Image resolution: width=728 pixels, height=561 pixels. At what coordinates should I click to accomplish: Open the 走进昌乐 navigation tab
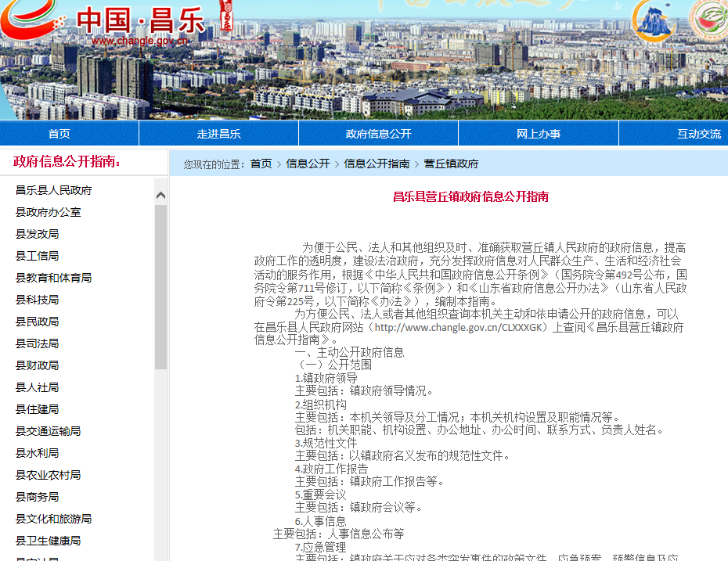[218, 134]
